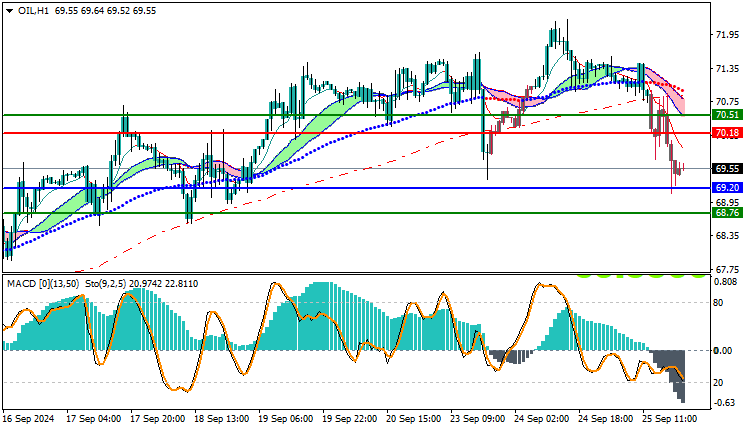Screen dimensions: 750x430
Task: Select the OHLC values 69.55 69.64 69.52 69.55
Action: 105,11
